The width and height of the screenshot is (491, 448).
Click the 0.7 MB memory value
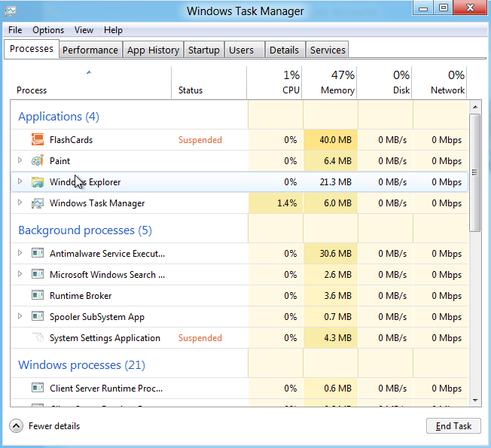[337, 317]
